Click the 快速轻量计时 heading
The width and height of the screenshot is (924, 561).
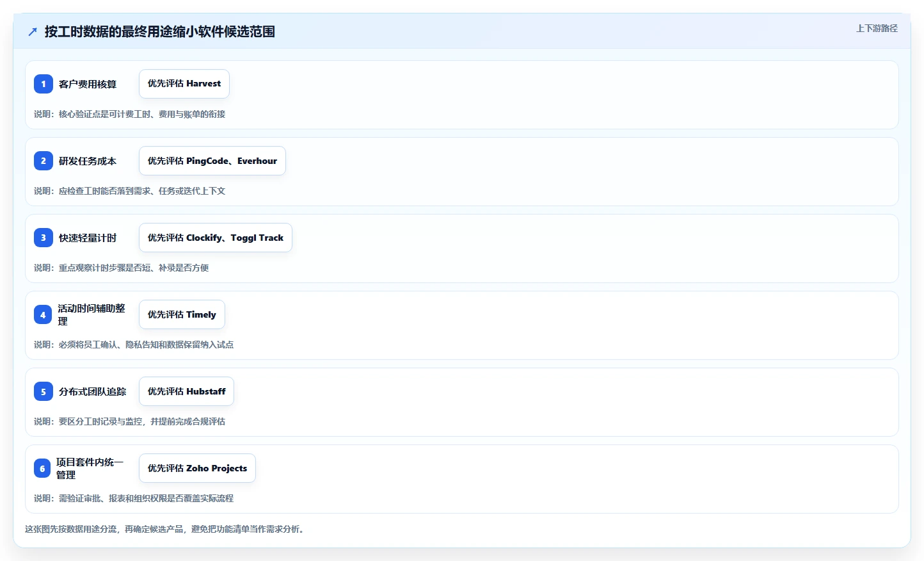88,238
